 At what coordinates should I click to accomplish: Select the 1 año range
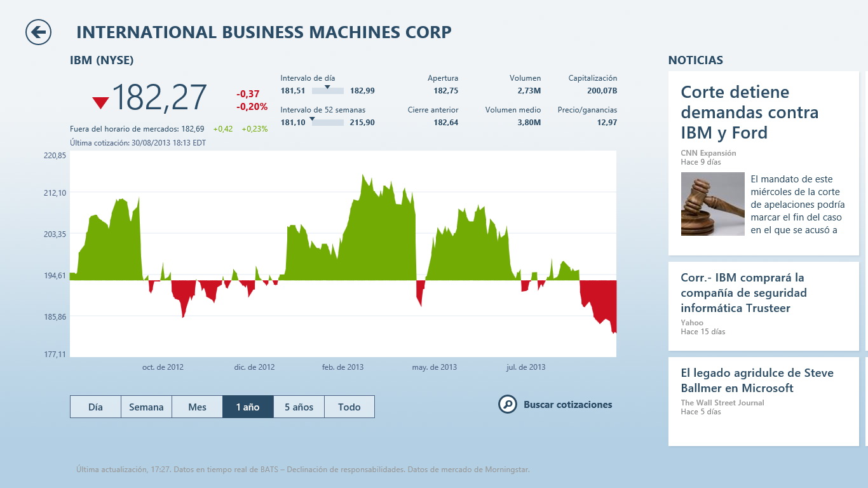point(248,407)
